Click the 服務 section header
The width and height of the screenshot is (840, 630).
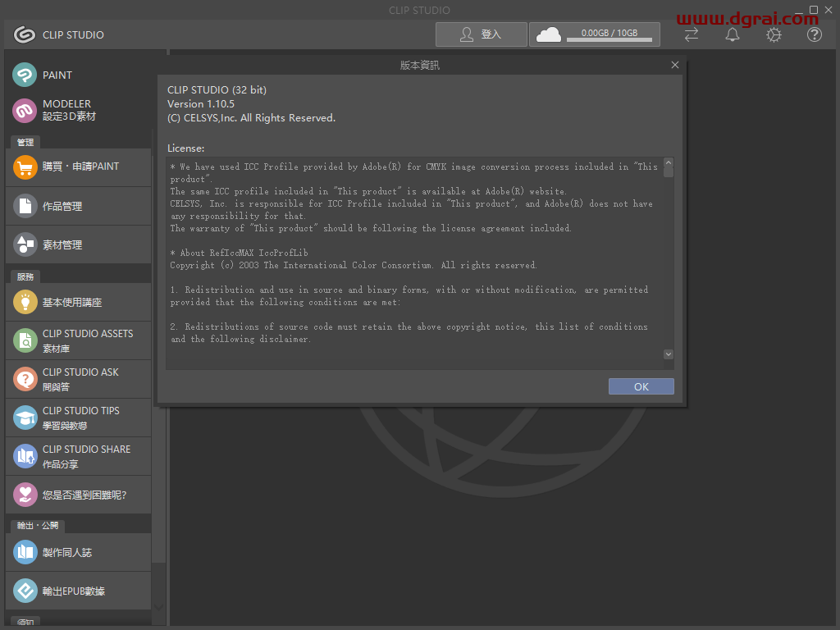[x=25, y=276]
